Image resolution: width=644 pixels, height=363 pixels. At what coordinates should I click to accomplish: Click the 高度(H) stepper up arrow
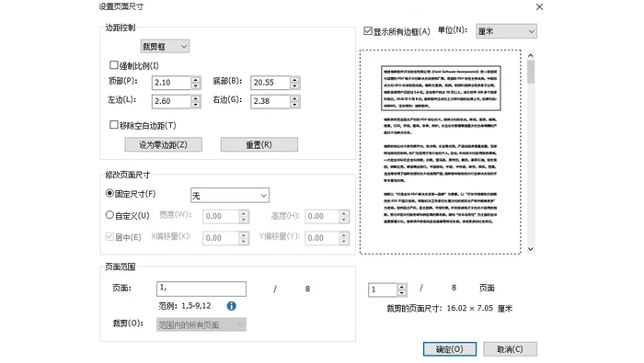pos(344,213)
